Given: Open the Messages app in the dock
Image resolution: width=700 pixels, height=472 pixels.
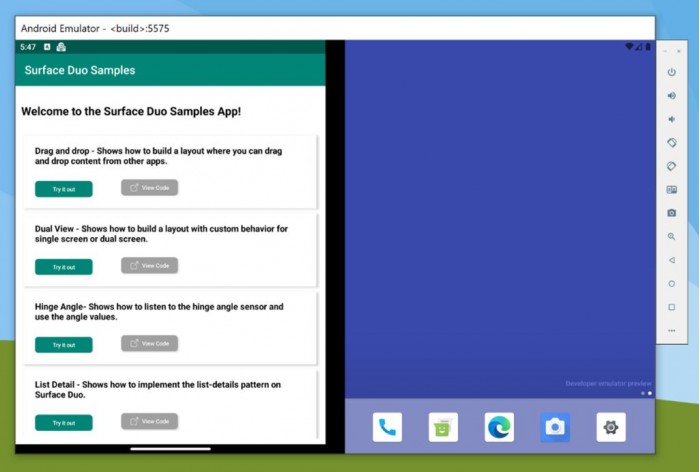Looking at the screenshot, I should [x=443, y=427].
